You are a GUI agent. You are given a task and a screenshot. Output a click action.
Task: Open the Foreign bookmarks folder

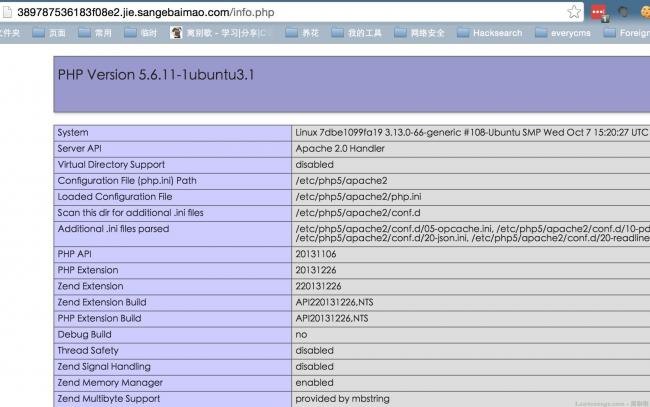[x=626, y=33]
